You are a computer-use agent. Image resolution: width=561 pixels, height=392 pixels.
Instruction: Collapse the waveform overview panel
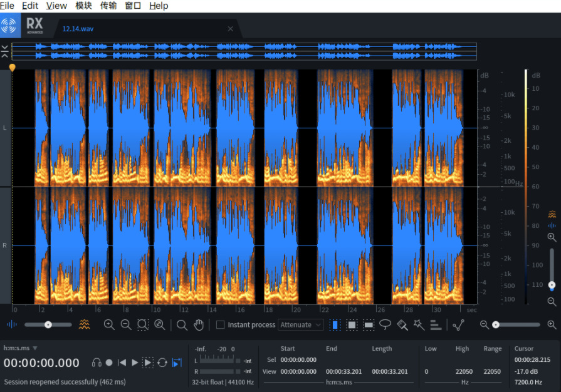tap(5, 51)
